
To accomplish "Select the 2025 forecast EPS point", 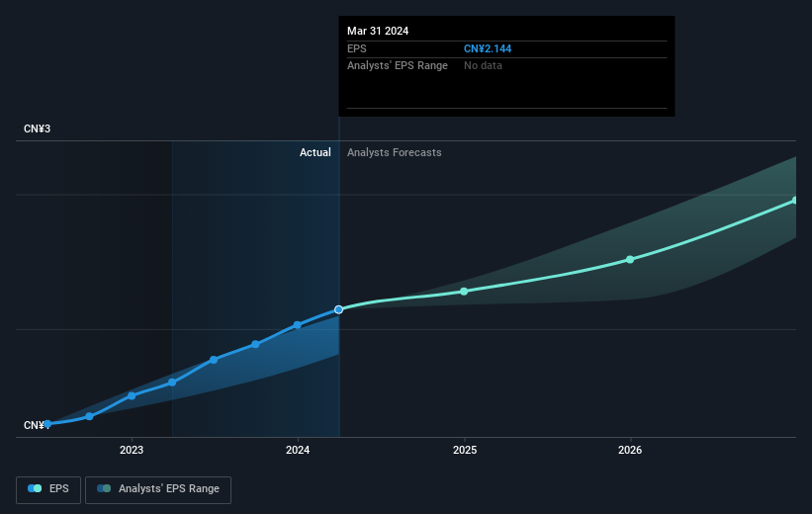I will coord(464,292).
